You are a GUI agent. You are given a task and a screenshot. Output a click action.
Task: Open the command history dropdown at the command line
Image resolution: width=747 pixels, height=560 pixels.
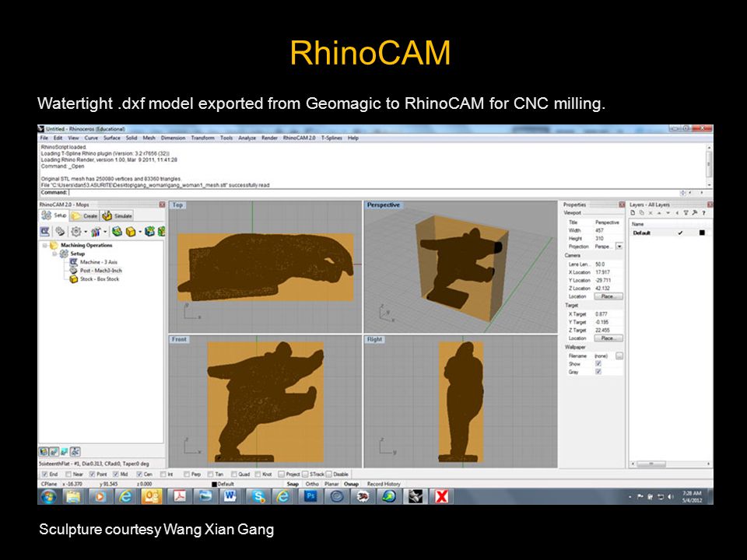[x=682, y=193]
